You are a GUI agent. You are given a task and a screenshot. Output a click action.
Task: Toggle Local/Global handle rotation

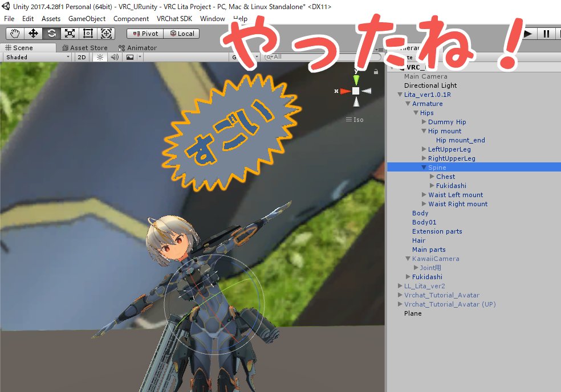182,34
